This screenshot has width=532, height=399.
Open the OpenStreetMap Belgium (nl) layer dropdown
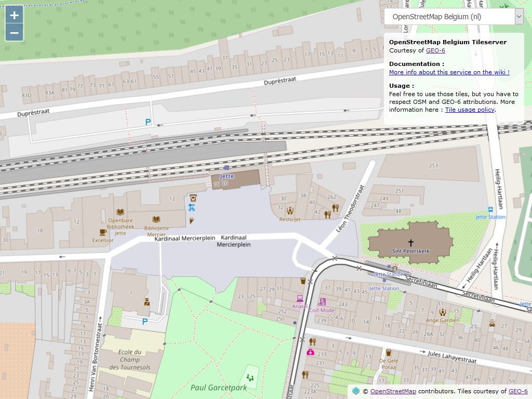454,17
